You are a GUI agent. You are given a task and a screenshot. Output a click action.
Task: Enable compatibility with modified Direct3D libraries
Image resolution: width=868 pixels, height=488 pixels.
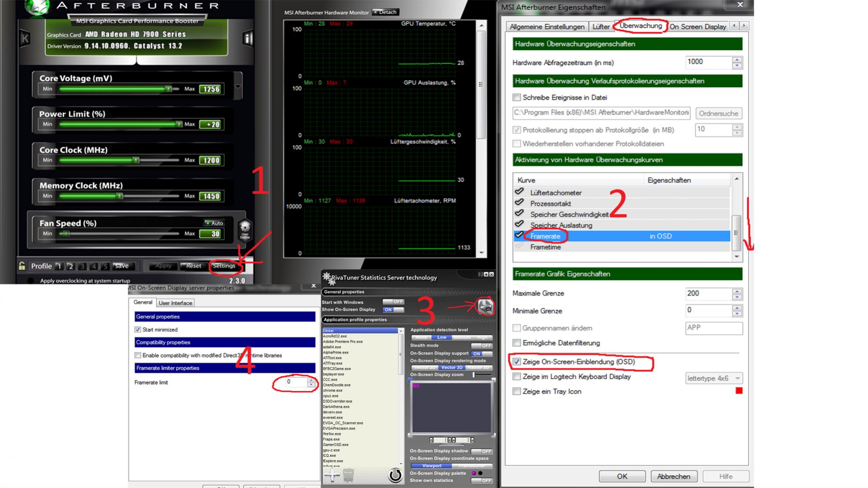138,355
